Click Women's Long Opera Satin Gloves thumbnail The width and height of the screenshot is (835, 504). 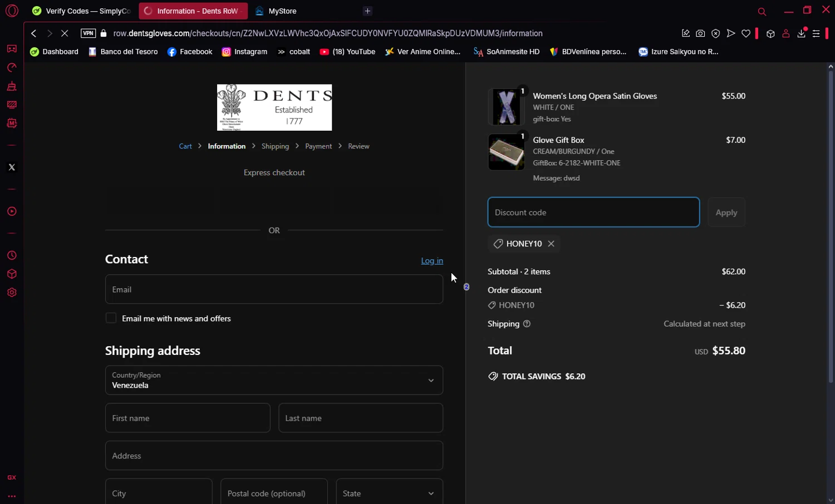click(x=506, y=107)
